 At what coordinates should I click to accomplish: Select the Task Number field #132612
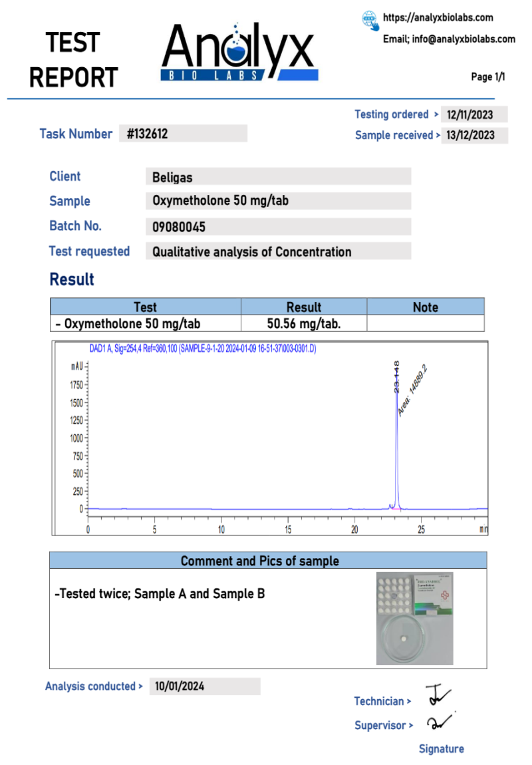tap(183, 134)
